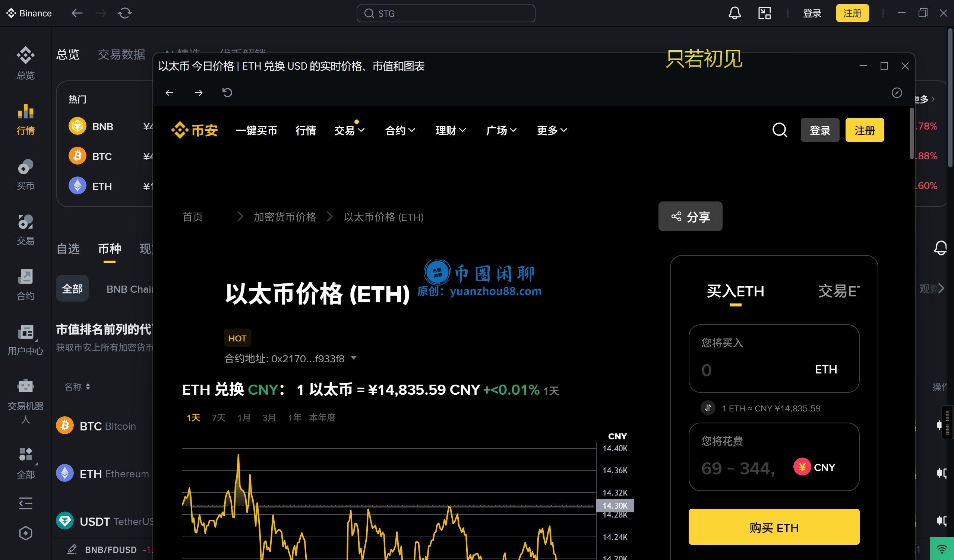Click the compass icon in popup toolbar
The image size is (954, 560).
click(897, 93)
